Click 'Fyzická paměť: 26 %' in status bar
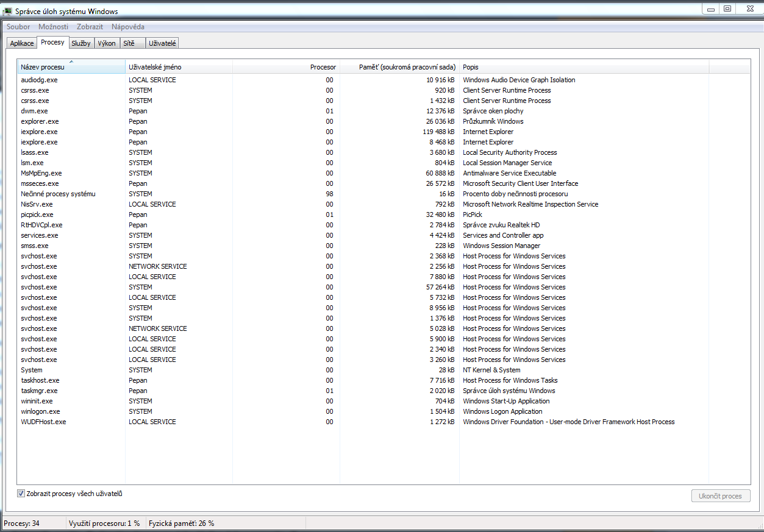Screen dimensions: 764x532 [181, 523]
